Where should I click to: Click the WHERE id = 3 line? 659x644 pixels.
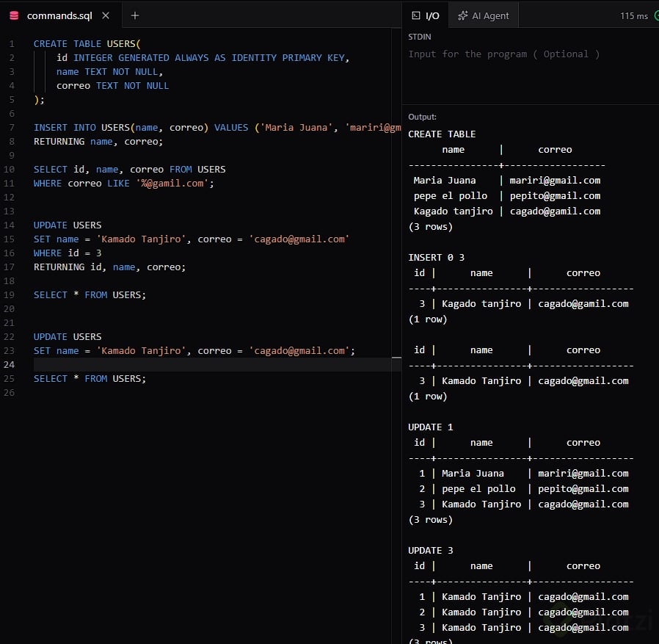(68, 253)
